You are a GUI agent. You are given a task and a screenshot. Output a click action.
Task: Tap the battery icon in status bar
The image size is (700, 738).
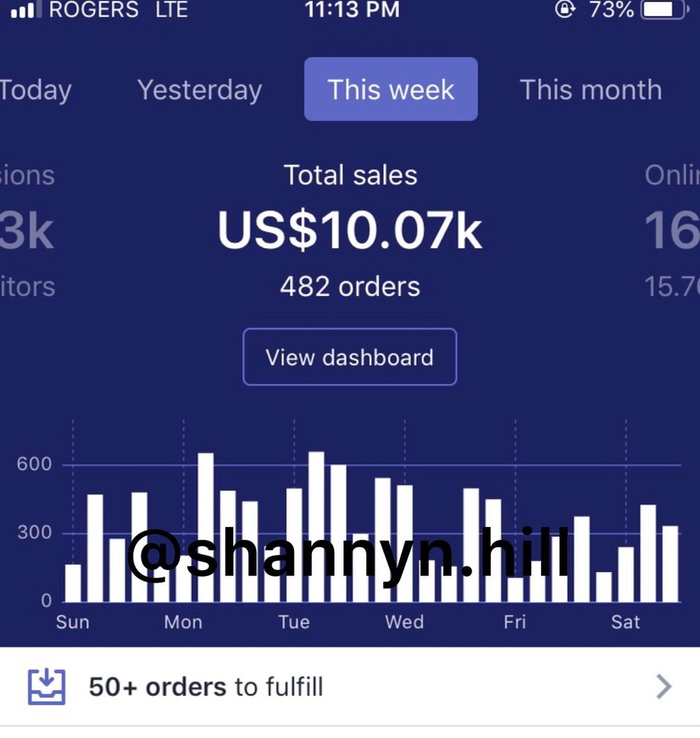(x=662, y=10)
